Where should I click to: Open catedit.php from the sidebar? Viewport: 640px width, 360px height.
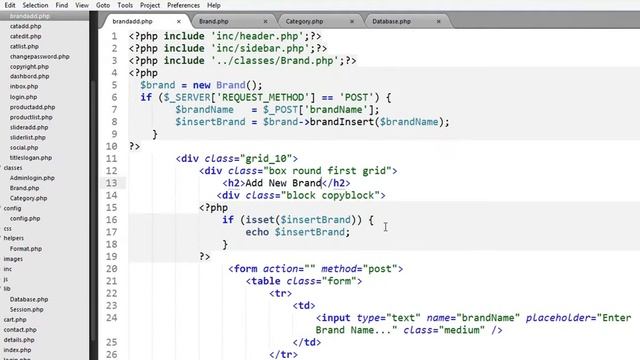[25, 36]
